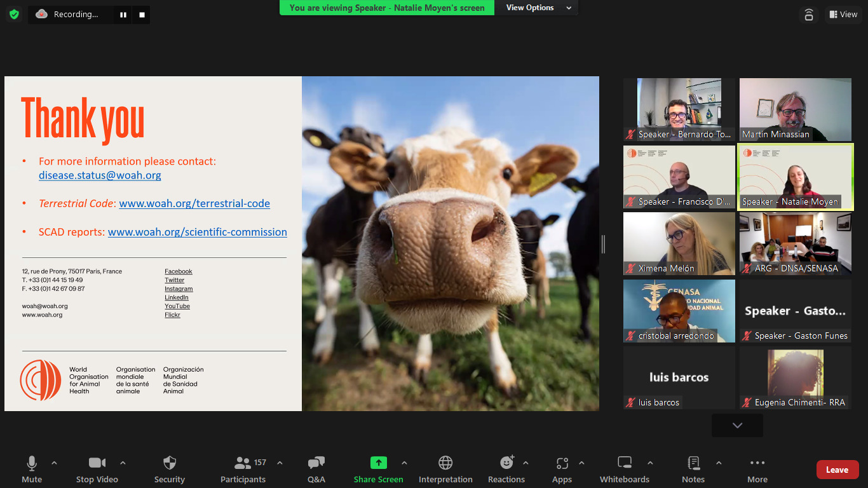Open the View layout menu
868x488 pixels.
[843, 15]
